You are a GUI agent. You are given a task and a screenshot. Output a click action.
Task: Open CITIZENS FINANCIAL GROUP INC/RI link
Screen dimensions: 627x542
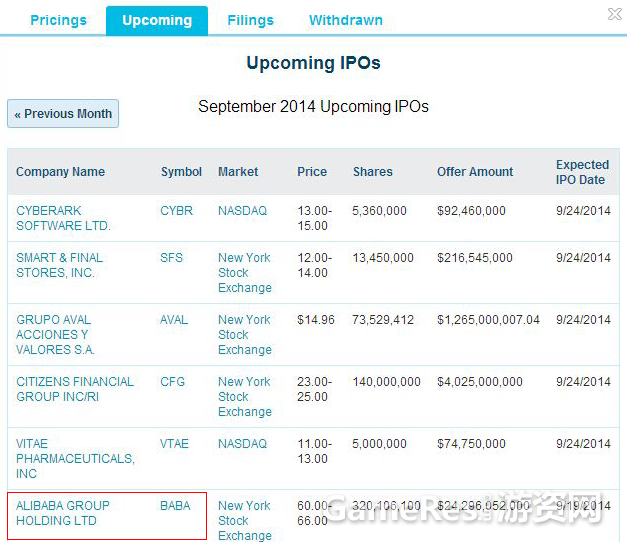click(75, 389)
